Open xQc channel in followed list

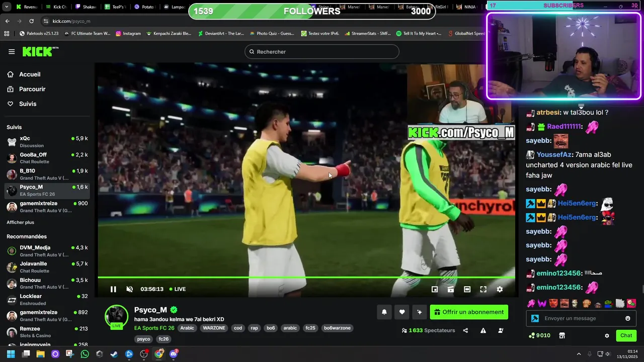tap(47, 141)
